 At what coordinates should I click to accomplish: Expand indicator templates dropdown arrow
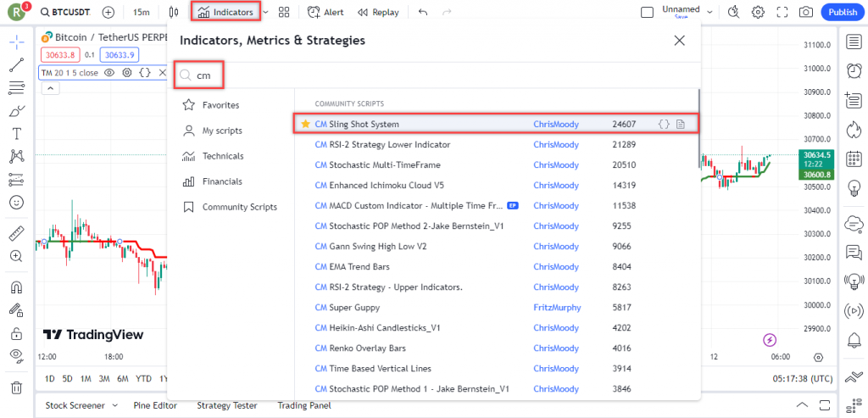coord(266,12)
